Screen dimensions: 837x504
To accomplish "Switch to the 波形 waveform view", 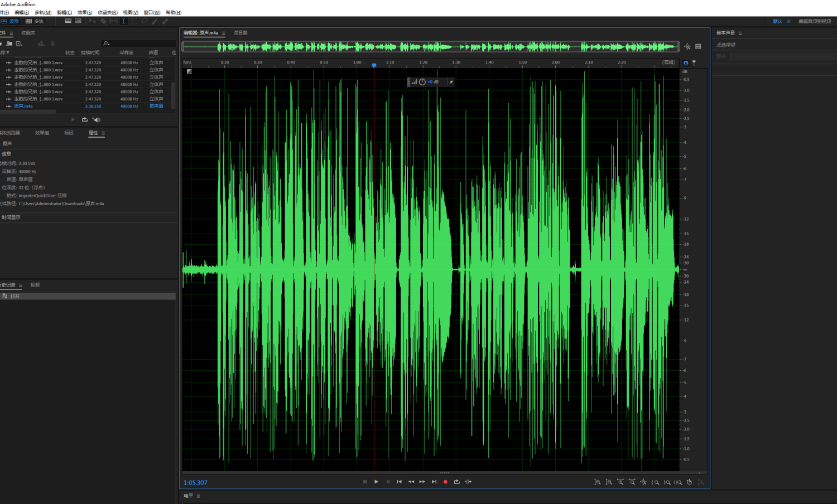I will point(10,21).
